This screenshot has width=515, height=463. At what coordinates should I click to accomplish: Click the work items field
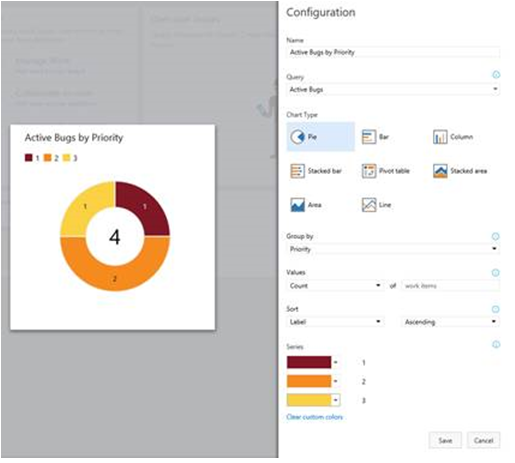tap(450, 286)
